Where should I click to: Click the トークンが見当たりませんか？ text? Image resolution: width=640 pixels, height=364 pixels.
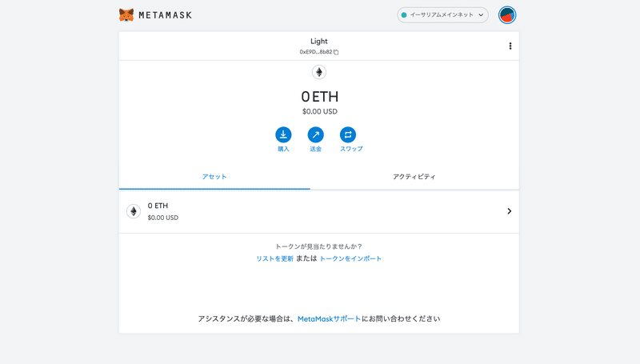coord(318,246)
